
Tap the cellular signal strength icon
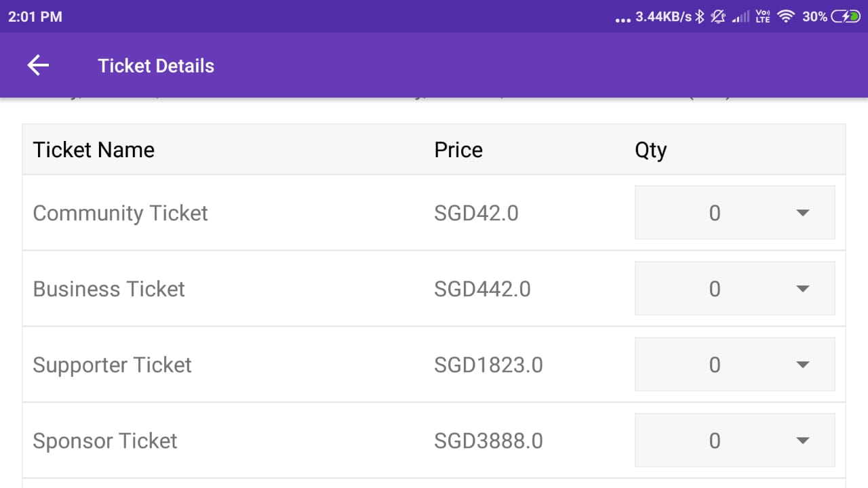(741, 17)
